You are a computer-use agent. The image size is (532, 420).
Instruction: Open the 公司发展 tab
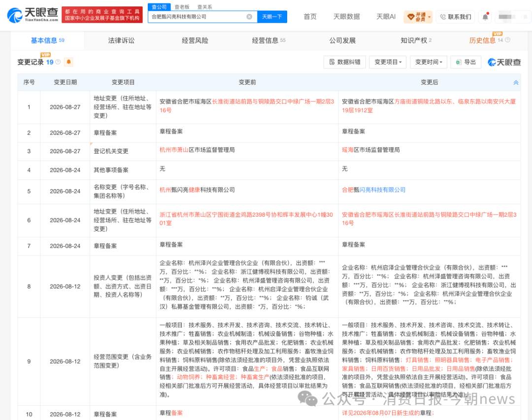pyautogui.click(x=342, y=40)
